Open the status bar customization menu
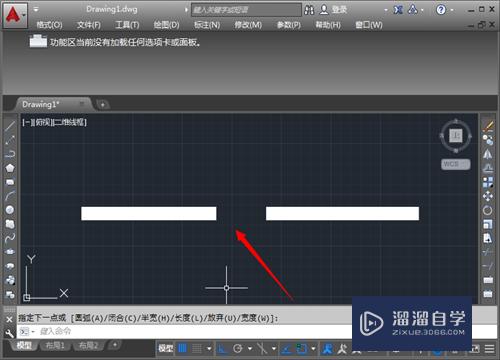500x360 pixels. (x=489, y=349)
